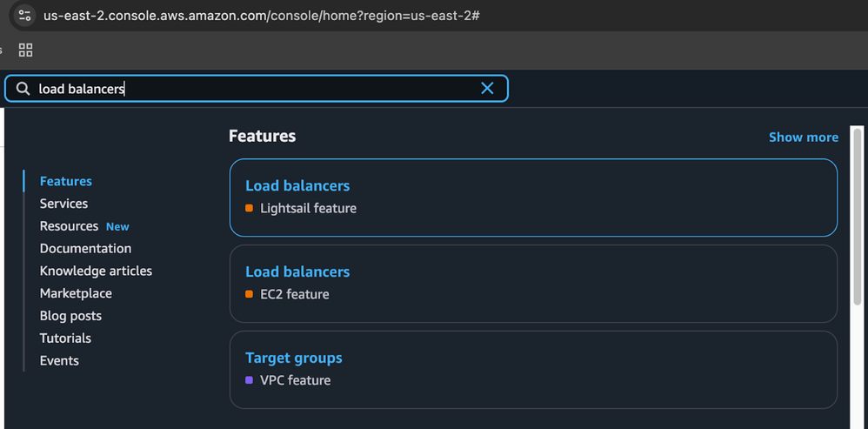Image resolution: width=868 pixels, height=429 pixels.
Task: Go to the Documentation results category
Action: [x=85, y=249]
